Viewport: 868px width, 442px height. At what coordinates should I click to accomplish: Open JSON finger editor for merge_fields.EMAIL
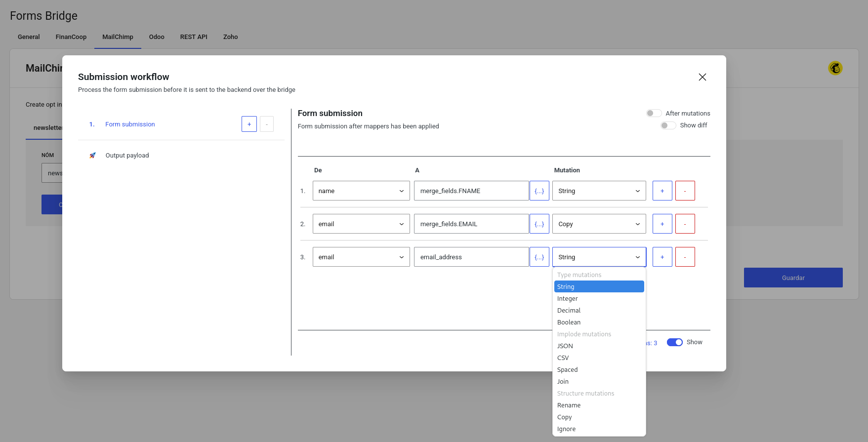click(x=539, y=224)
